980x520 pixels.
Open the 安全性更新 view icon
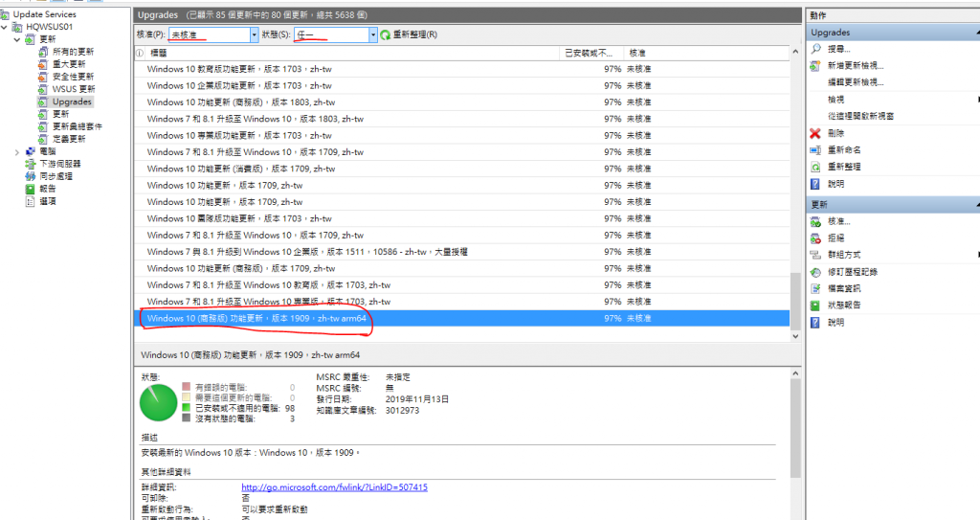42,77
